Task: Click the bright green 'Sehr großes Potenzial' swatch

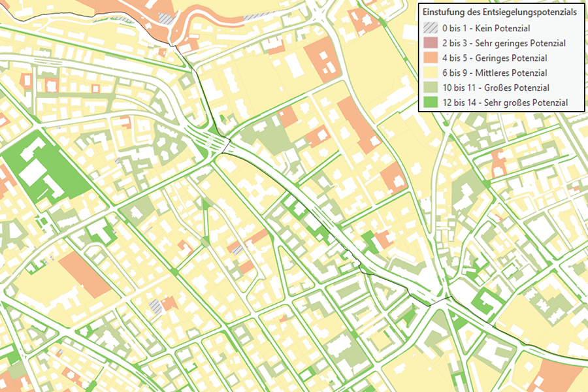Action: click(x=430, y=103)
